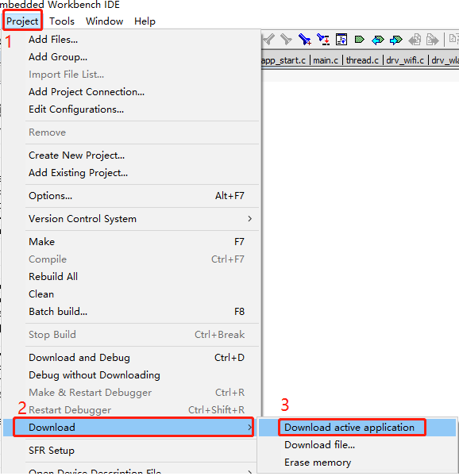Viewport: 459px width, 476px height.
Task: Toggle bookmark with green tag icon
Action: (360, 40)
